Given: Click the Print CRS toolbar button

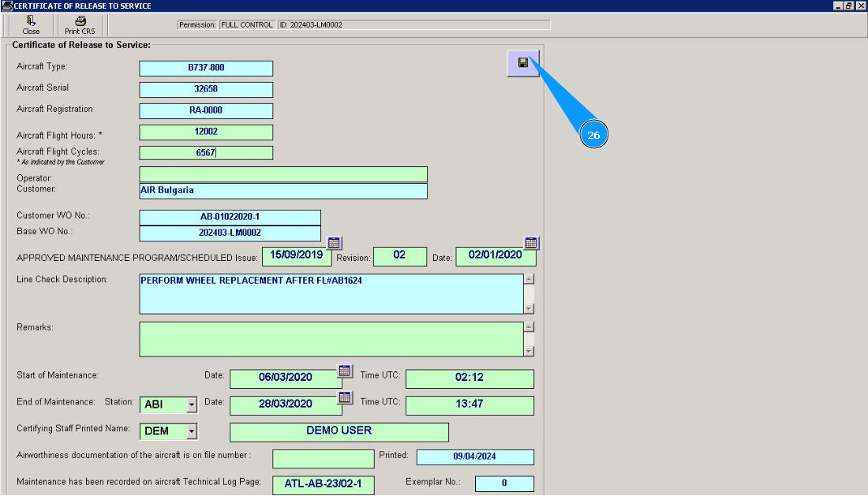Looking at the screenshot, I should click(x=80, y=25).
